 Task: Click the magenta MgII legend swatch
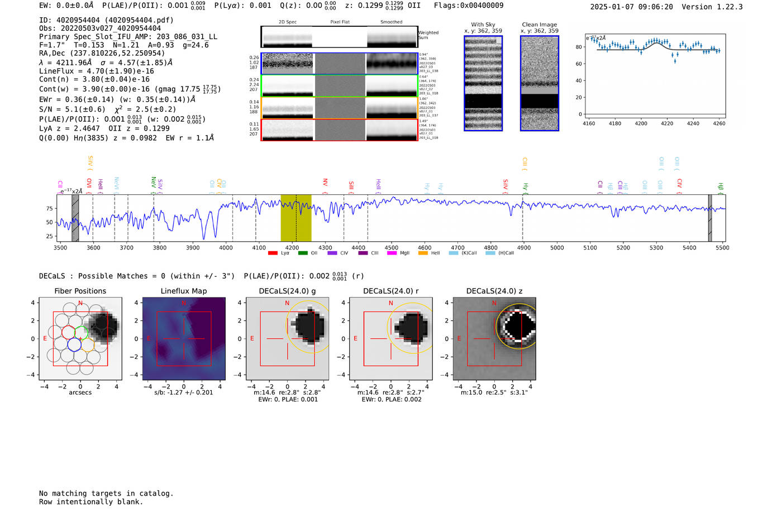click(392, 253)
